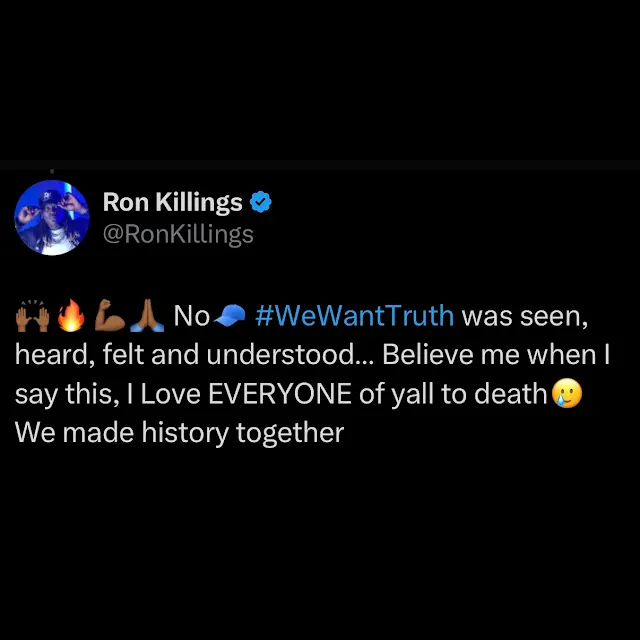
Task: Click the word 'No' before the cap emoji
Action: pyautogui.click(x=191, y=316)
